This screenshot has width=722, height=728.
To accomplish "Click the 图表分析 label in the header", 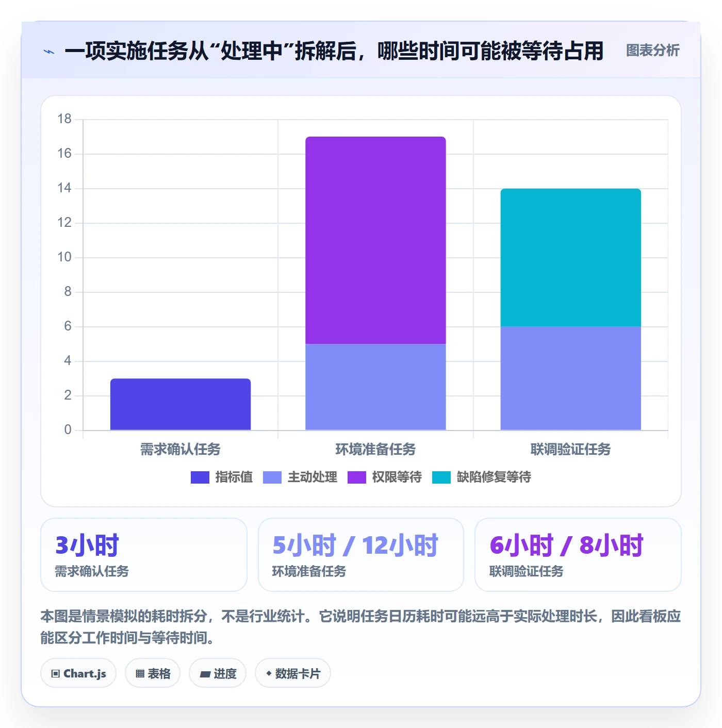I will pyautogui.click(x=653, y=51).
